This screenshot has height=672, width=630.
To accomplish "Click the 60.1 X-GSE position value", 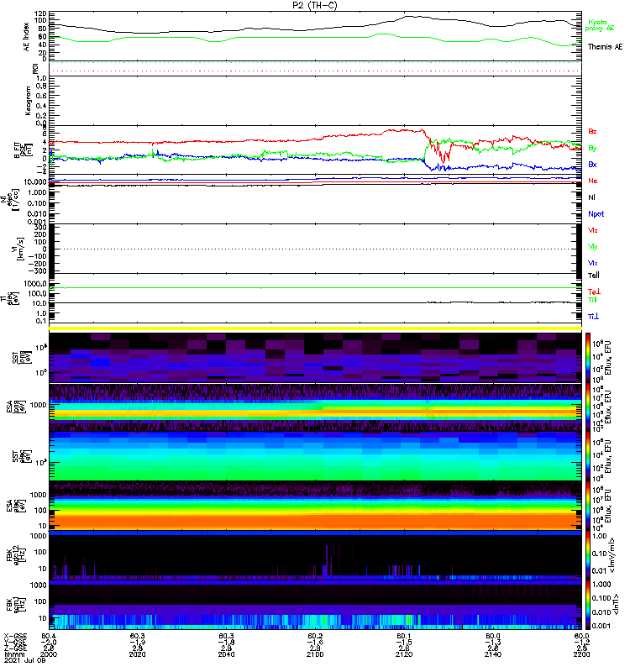I will pyautogui.click(x=404, y=636).
